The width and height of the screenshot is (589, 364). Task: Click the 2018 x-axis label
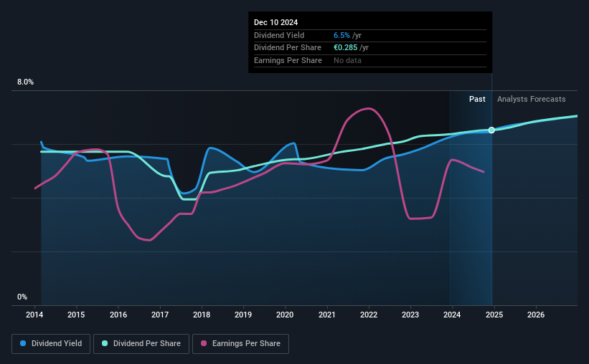point(202,315)
